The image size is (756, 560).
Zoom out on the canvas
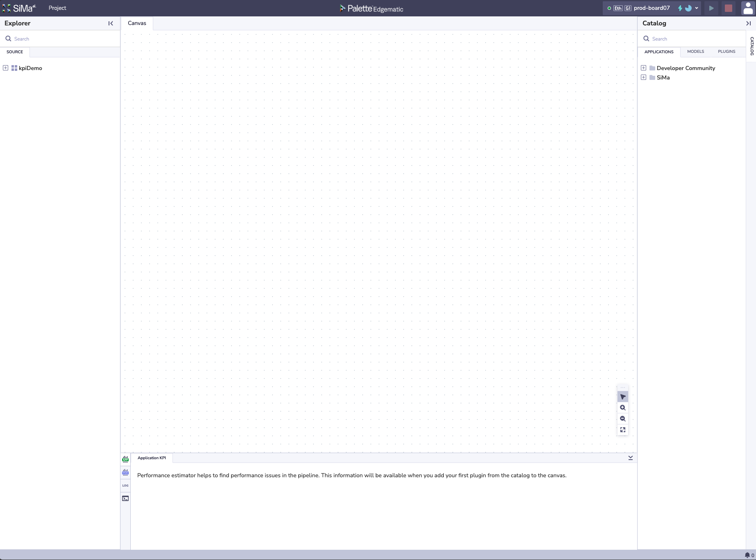click(622, 419)
